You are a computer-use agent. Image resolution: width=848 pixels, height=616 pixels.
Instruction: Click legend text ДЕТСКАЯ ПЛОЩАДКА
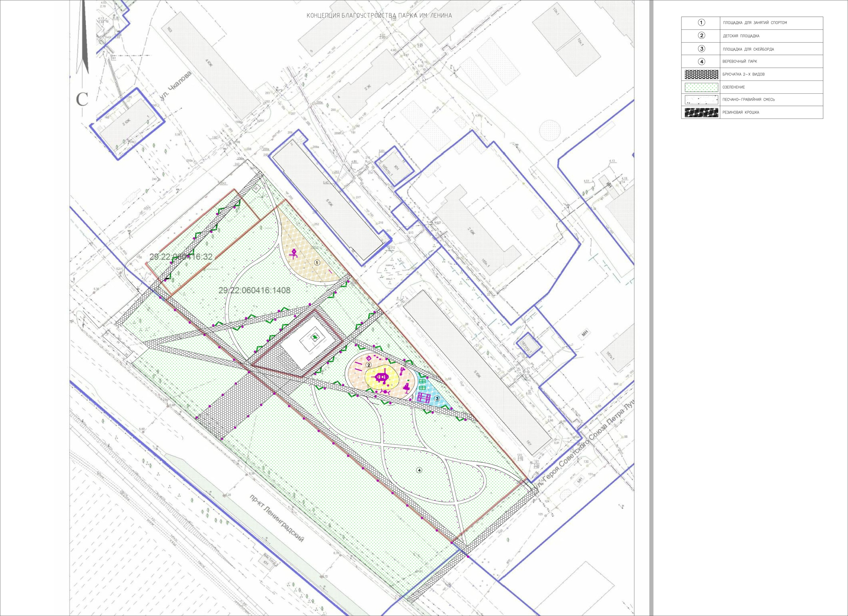[x=741, y=36]
